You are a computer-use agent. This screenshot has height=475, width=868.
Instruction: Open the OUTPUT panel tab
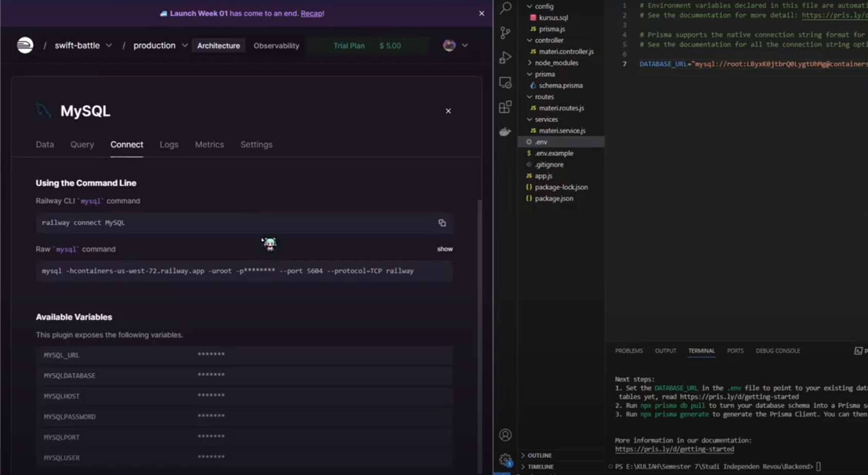(x=665, y=351)
